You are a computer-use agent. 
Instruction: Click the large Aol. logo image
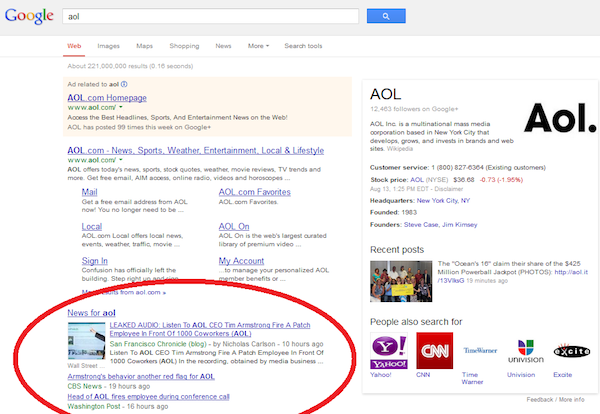[x=559, y=117]
